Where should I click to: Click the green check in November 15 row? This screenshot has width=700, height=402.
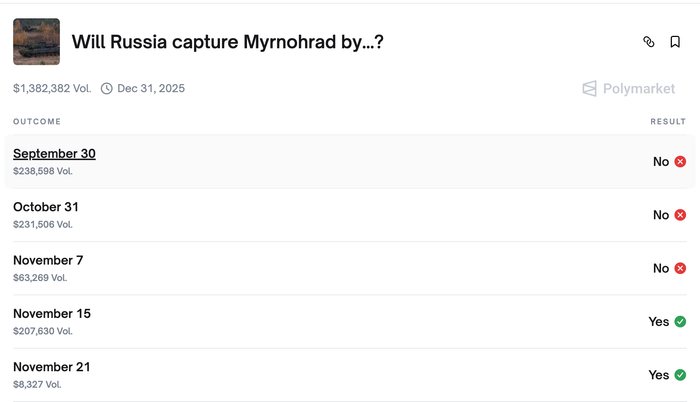[680, 322]
